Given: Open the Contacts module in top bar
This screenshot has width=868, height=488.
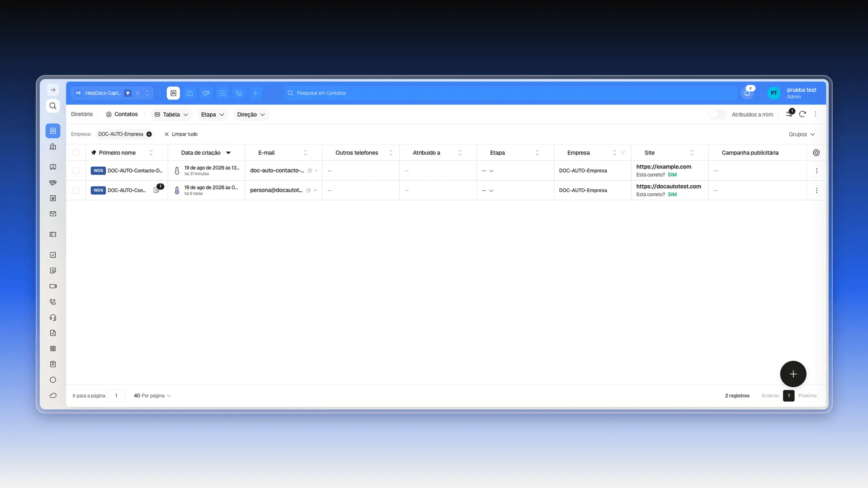Looking at the screenshot, I should (173, 93).
